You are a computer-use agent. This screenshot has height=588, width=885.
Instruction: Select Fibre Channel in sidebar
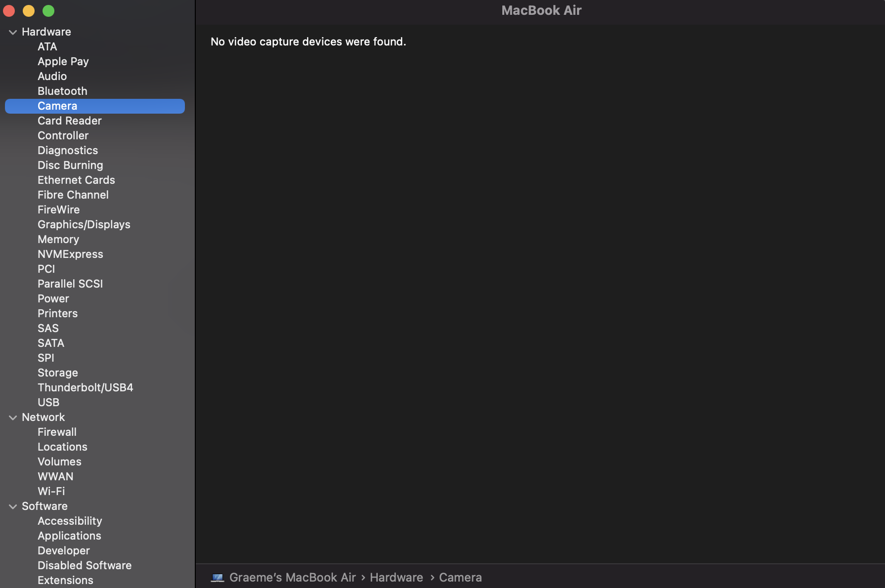(73, 195)
